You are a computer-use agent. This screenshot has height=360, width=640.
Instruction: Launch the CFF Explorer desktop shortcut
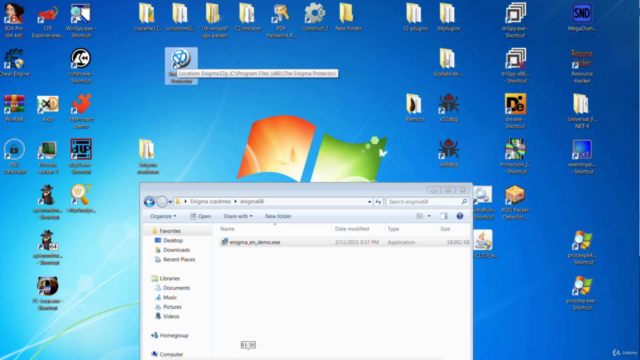click(x=47, y=20)
